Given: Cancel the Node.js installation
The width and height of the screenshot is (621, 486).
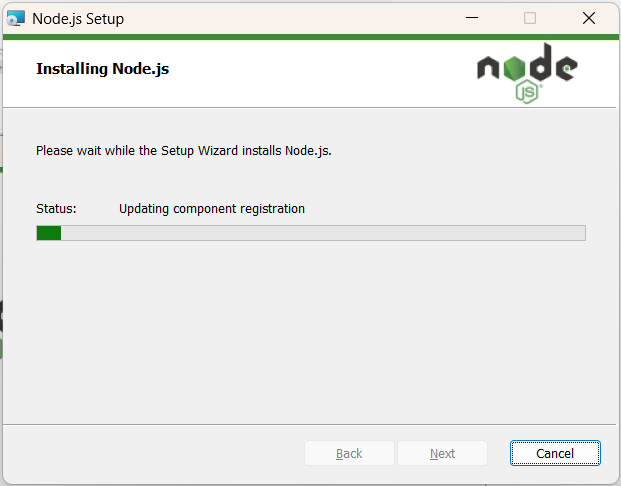Looking at the screenshot, I should pyautogui.click(x=555, y=453).
